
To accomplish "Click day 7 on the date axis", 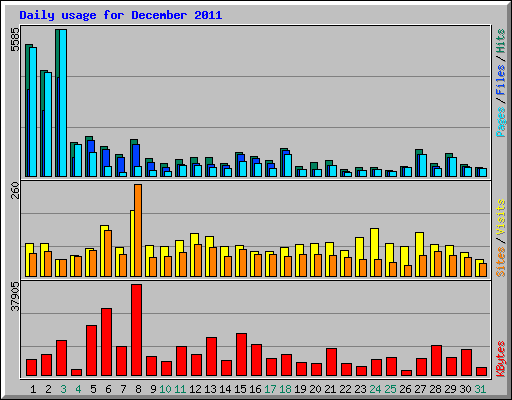I will [123, 389].
